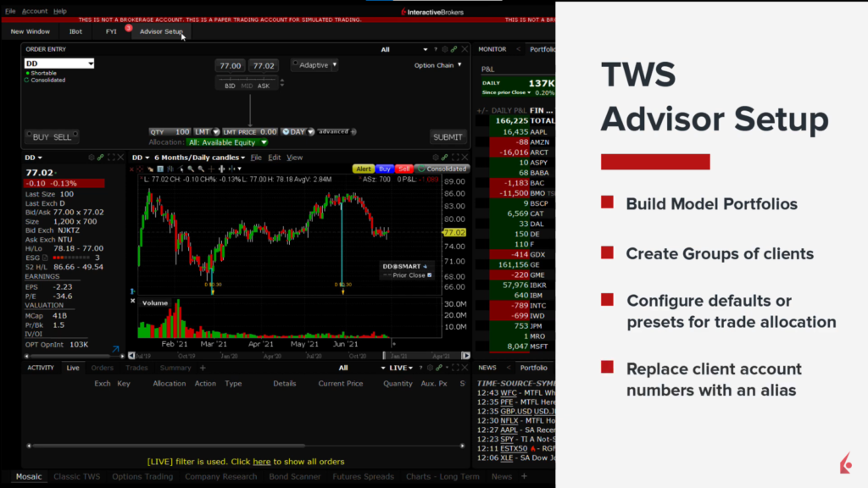Viewport: 868px width, 488px height.
Task: Switch to the Options Trading workspace tab
Action: coord(143,476)
